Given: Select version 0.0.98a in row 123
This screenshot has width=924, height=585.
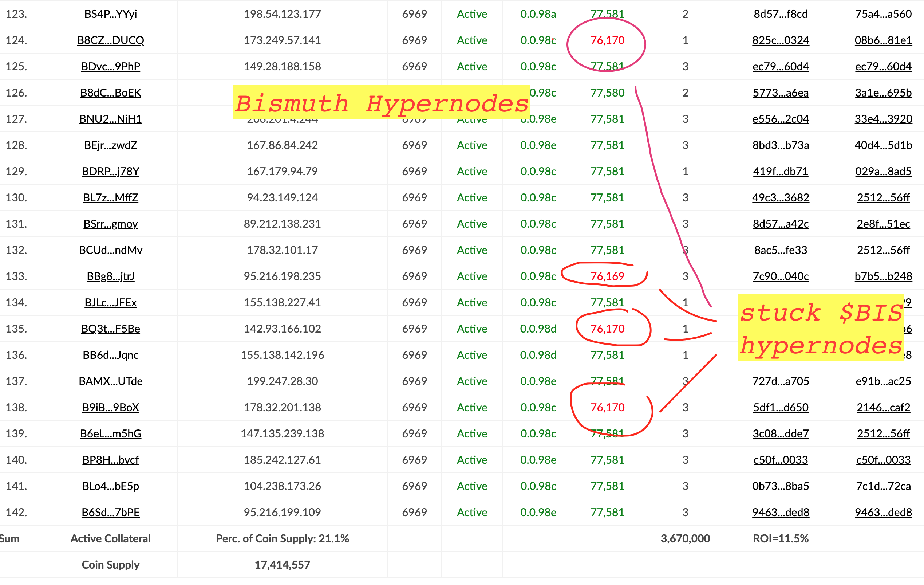Looking at the screenshot, I should (x=538, y=14).
